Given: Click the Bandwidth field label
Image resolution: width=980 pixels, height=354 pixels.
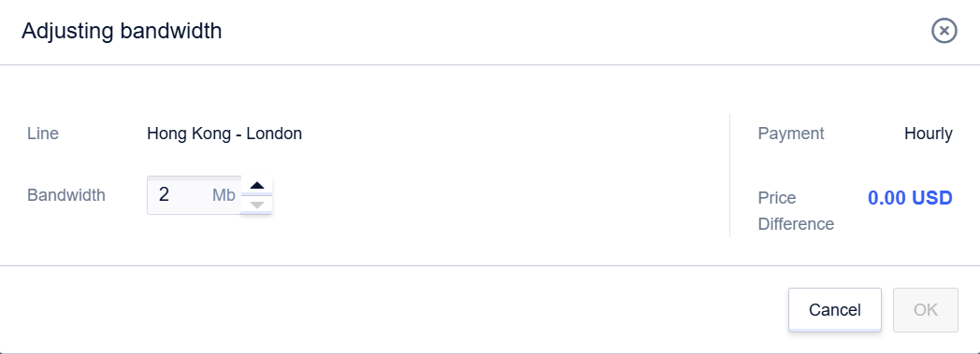Looking at the screenshot, I should coord(66,195).
